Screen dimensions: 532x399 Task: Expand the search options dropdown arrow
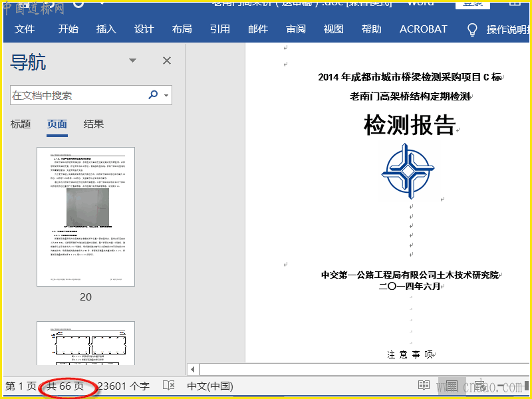pos(166,95)
